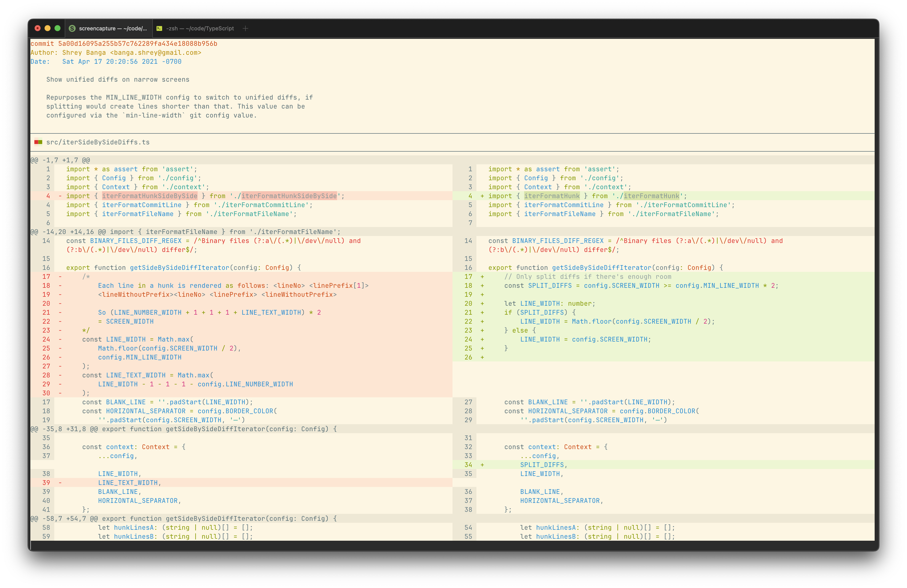This screenshot has height=588, width=907.
Task: Click the author email banga.shrey@gmail.com
Action: [156, 53]
